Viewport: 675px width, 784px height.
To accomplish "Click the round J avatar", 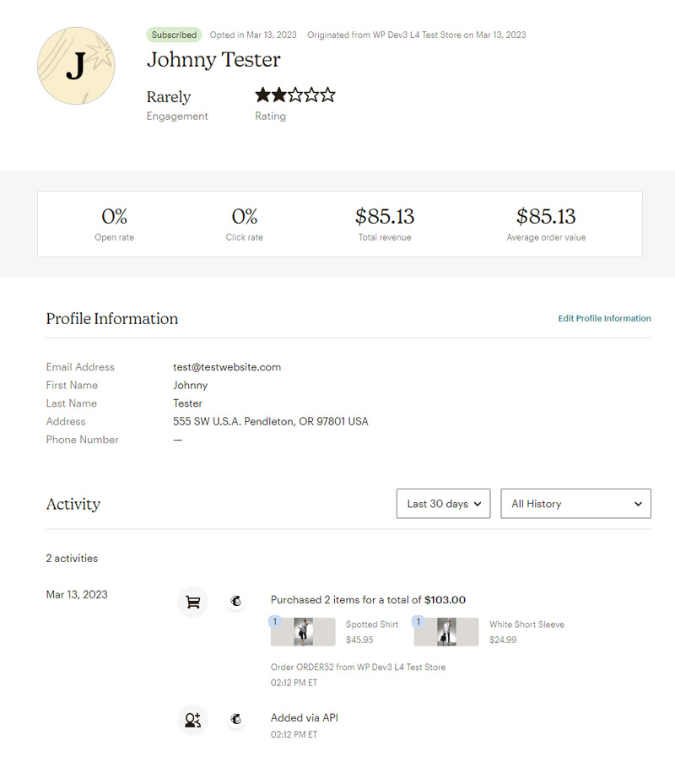I will (76, 66).
